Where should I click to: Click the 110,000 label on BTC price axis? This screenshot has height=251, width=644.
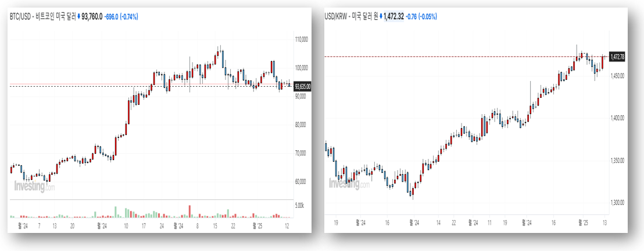pos(302,40)
